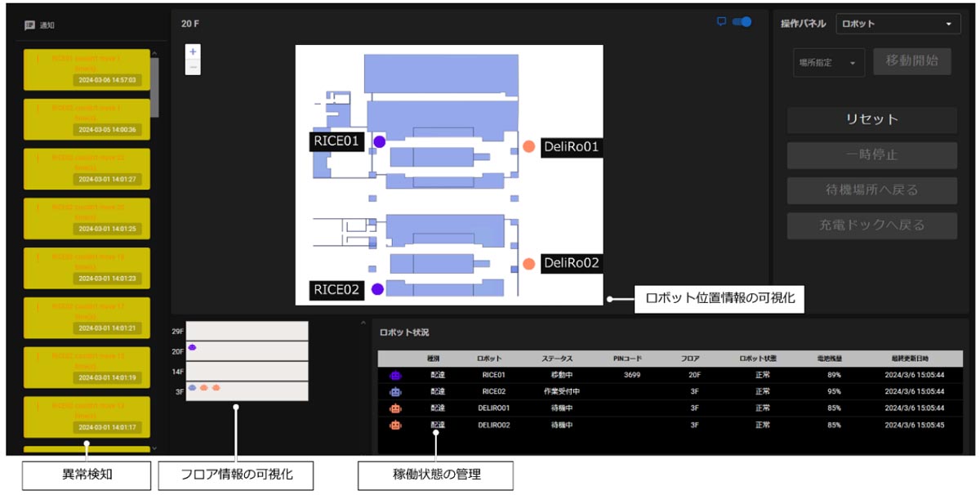Select the DeliRo02 orange marker on the map

(529, 264)
